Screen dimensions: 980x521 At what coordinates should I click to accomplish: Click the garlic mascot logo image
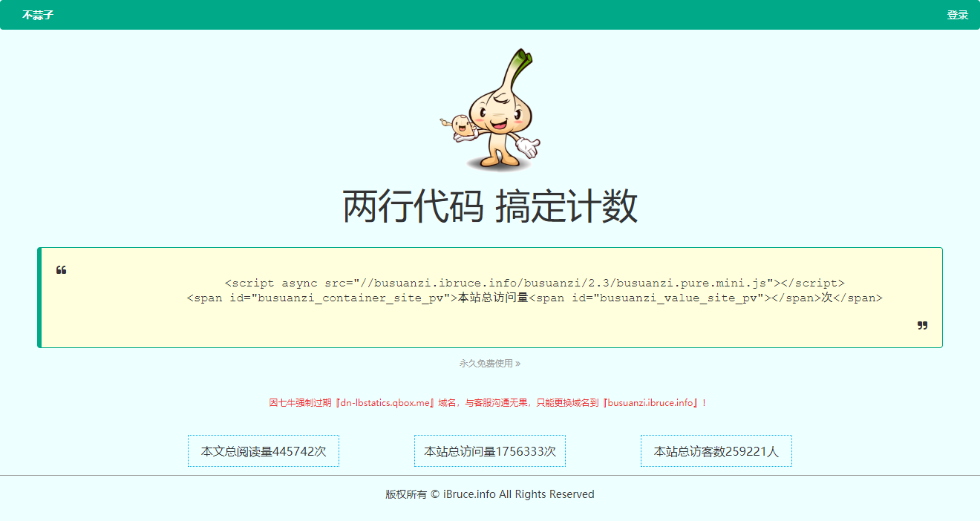pyautogui.click(x=490, y=111)
